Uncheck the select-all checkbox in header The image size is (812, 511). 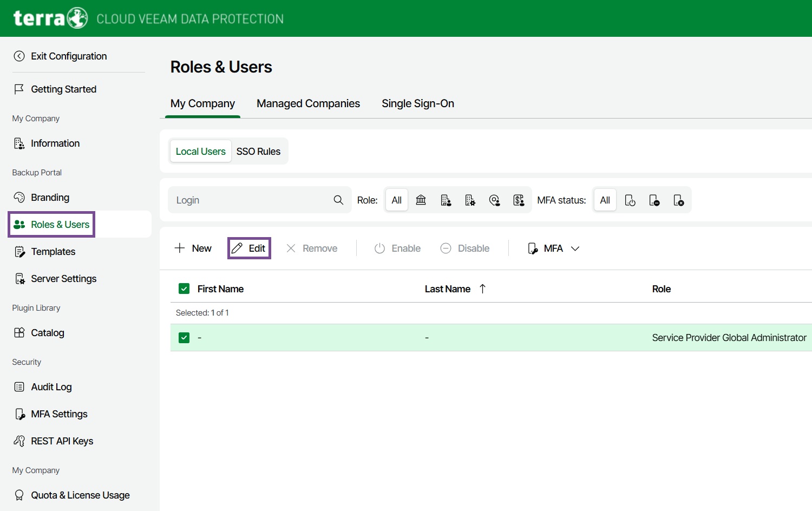[184, 289]
